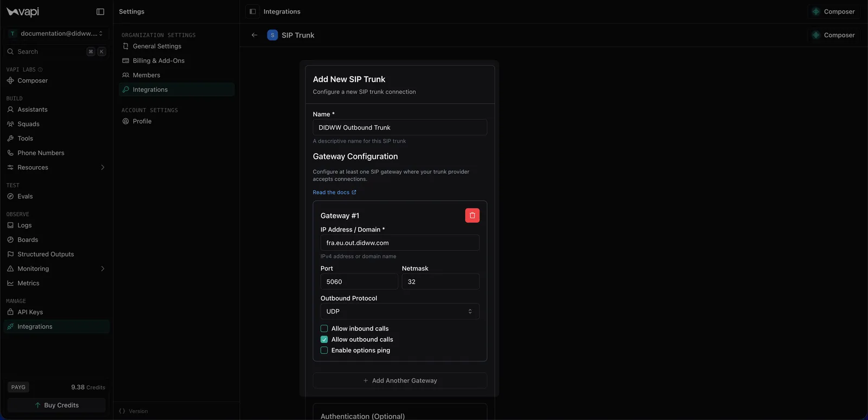Click the Assistants person icon
The image size is (868, 420).
(x=10, y=110)
